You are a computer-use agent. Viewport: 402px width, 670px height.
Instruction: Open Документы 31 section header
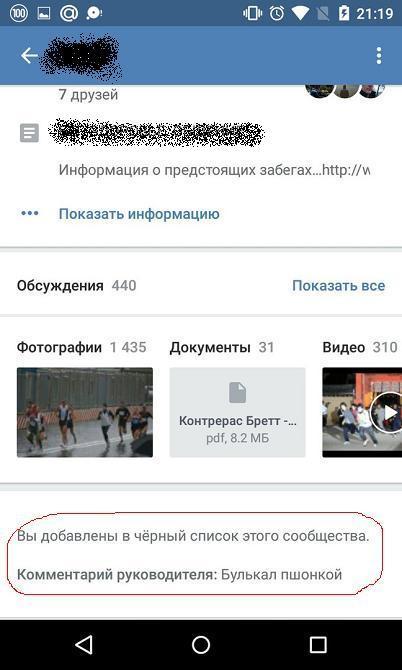[222, 347]
